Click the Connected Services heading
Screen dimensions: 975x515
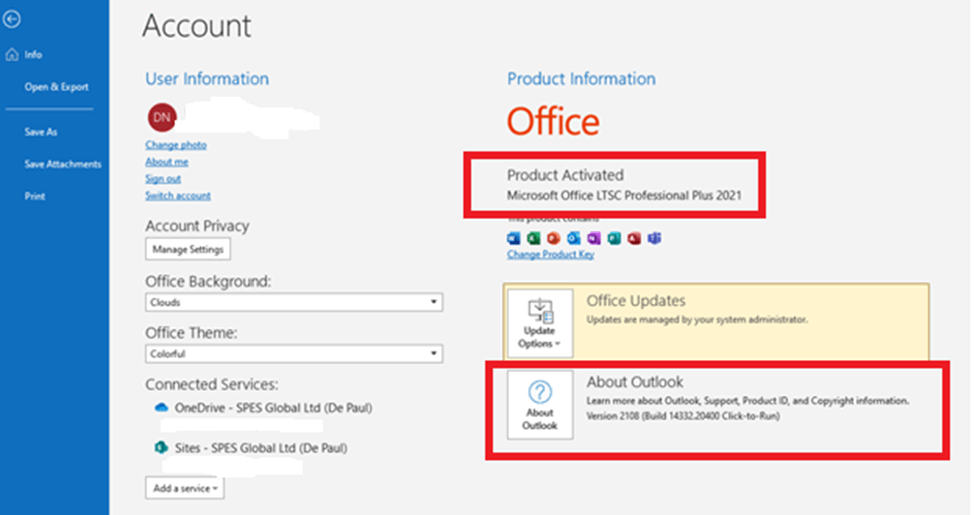click(212, 384)
